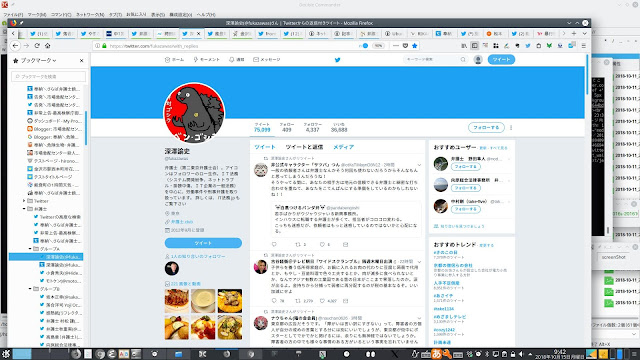Click Firefox's forward arrow button

(x=26, y=46)
